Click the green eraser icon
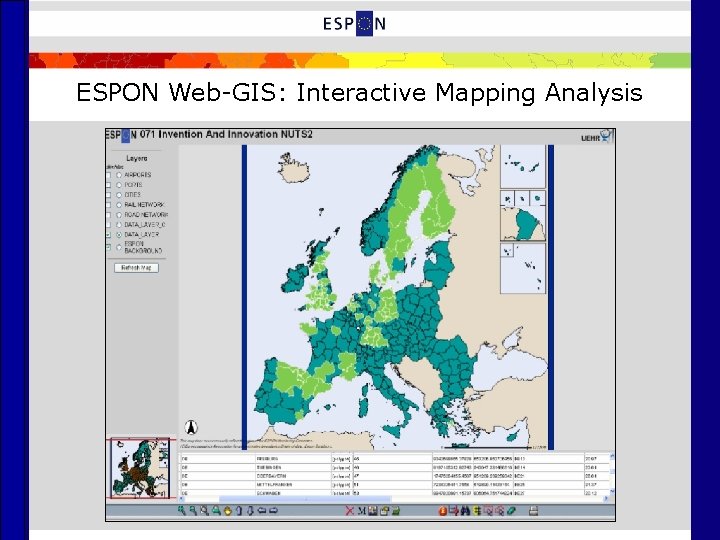The width and height of the screenshot is (720, 540). coord(511,510)
